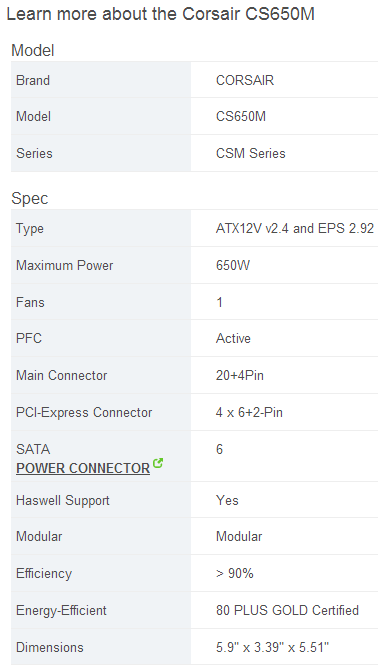This screenshot has width=378, height=667.
Task: Click the > 90% efficiency value
Action: click(235, 573)
